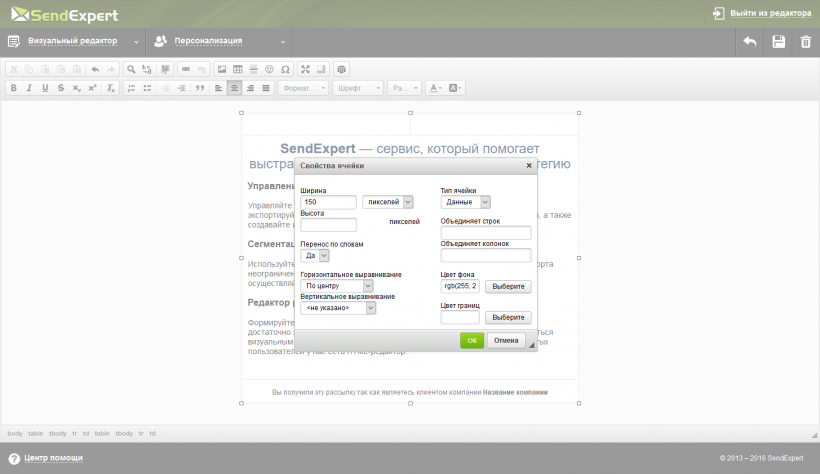Toggle align left
The height and width of the screenshot is (474, 820).
[219, 88]
